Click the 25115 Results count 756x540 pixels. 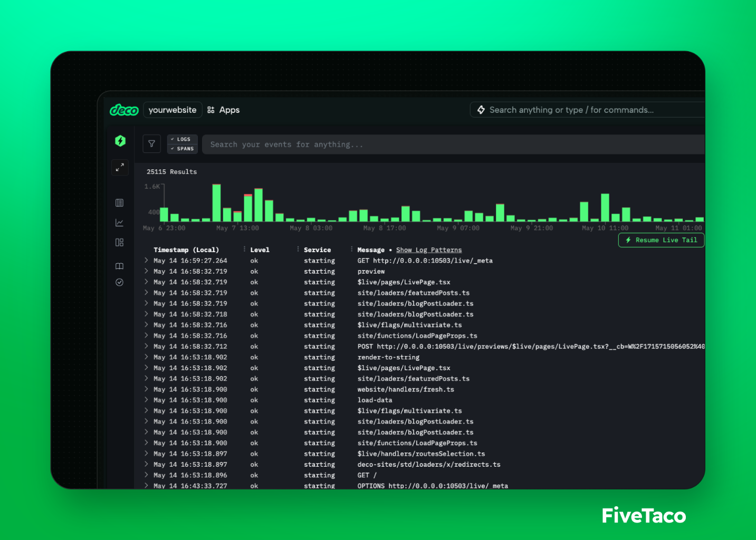[x=171, y=172]
